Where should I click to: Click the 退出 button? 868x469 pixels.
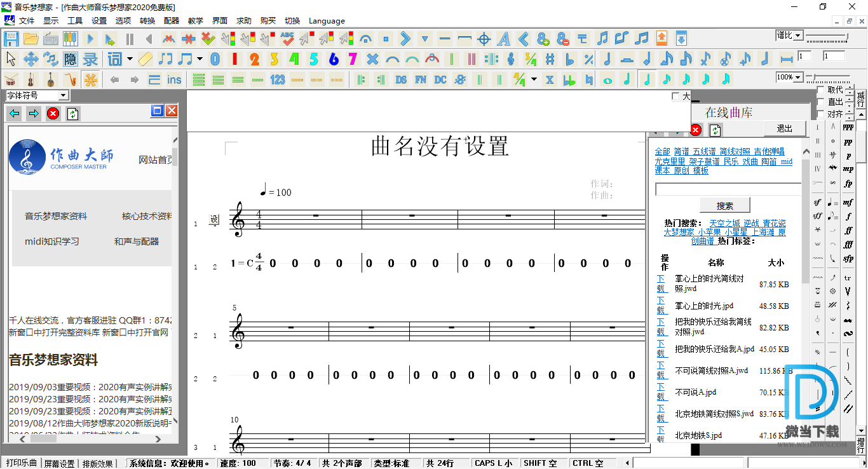[785, 128]
